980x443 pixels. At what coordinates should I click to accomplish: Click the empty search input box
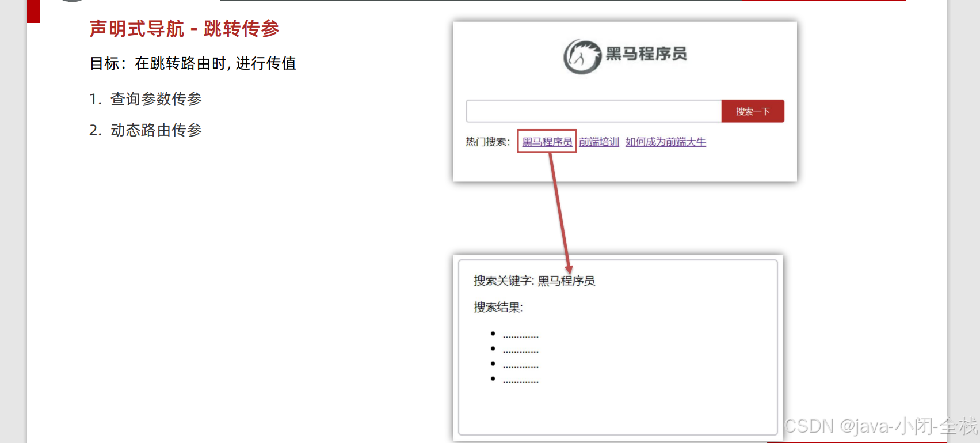coord(594,111)
